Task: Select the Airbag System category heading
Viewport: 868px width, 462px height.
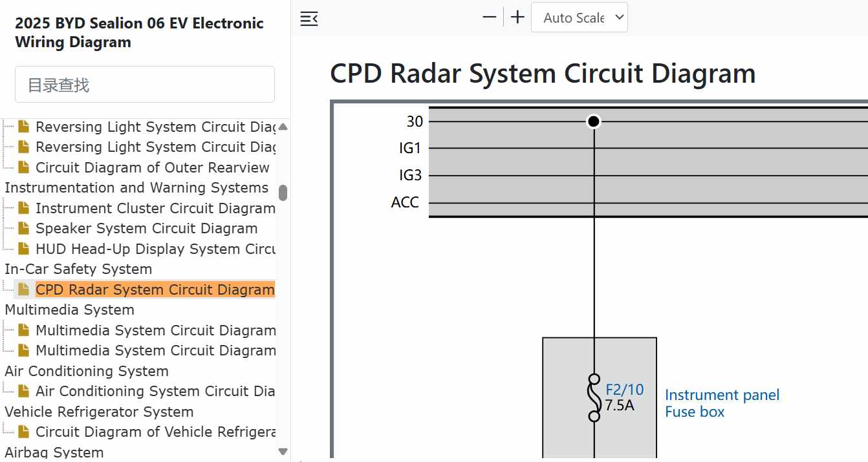Action: 54,452
